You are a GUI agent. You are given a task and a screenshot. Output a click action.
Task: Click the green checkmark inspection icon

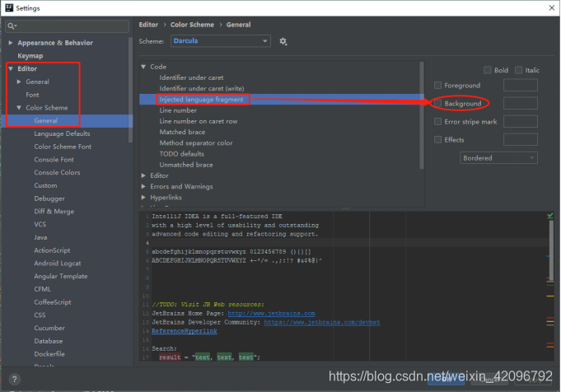click(550, 216)
